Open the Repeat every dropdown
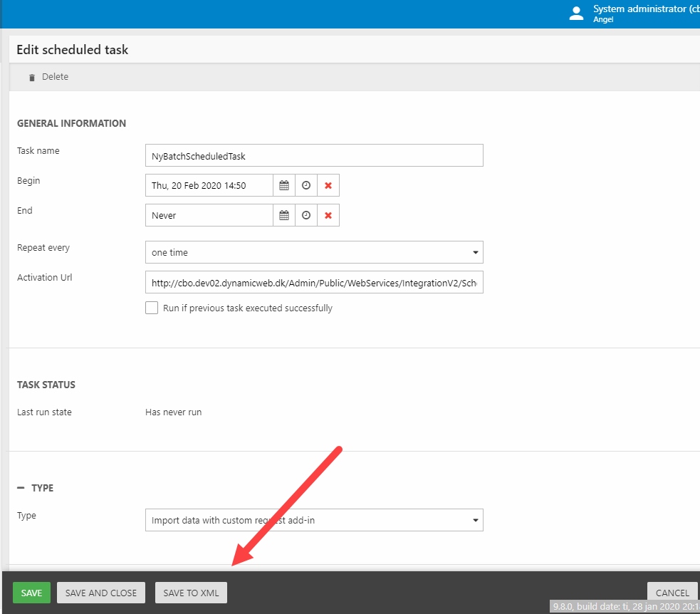 pos(313,252)
